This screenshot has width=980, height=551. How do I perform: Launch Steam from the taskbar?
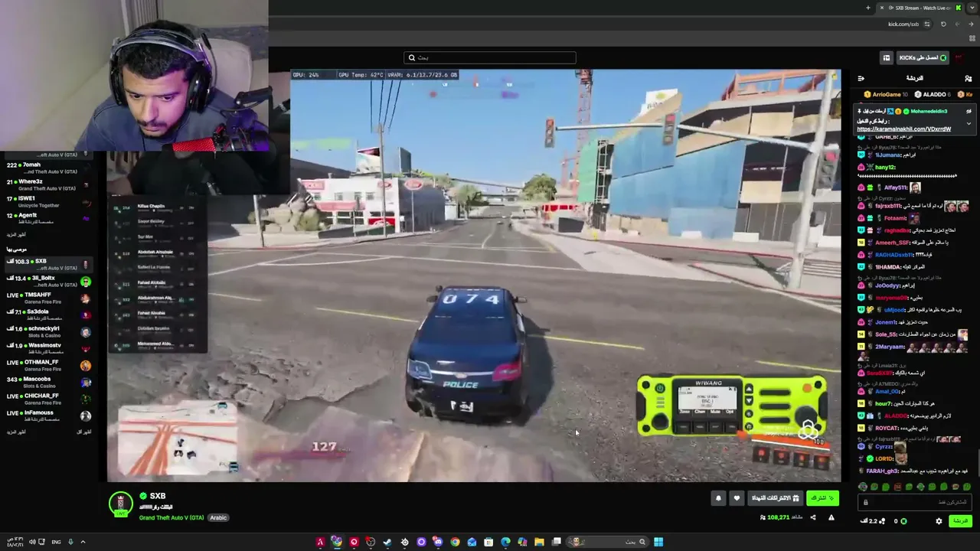[x=387, y=542]
